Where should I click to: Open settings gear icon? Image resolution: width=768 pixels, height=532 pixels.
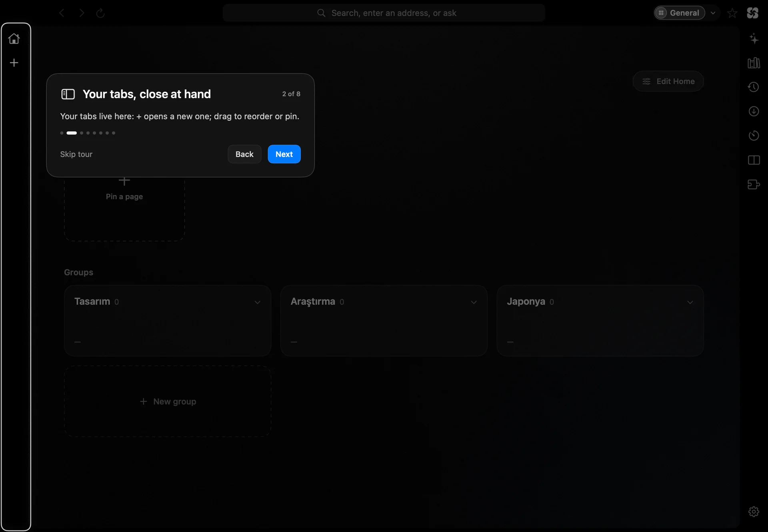pos(754,512)
